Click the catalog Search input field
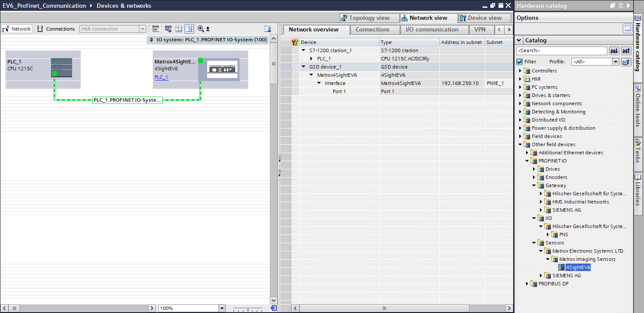 pyautogui.click(x=561, y=51)
